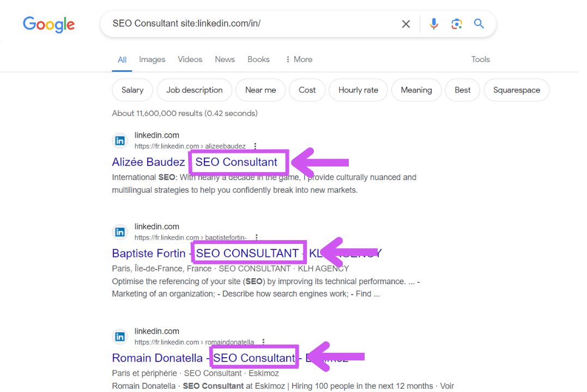Open Google Lens image search icon

tap(457, 24)
